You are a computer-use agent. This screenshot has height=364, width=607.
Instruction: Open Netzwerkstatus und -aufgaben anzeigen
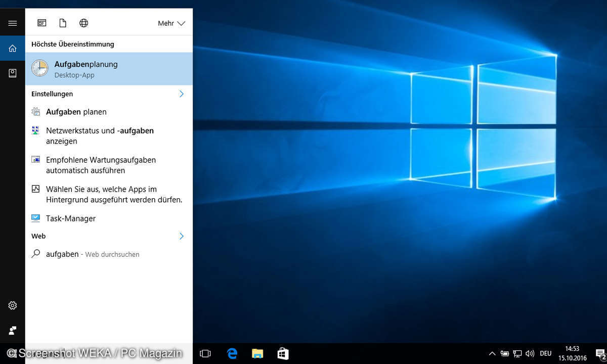[109, 135]
